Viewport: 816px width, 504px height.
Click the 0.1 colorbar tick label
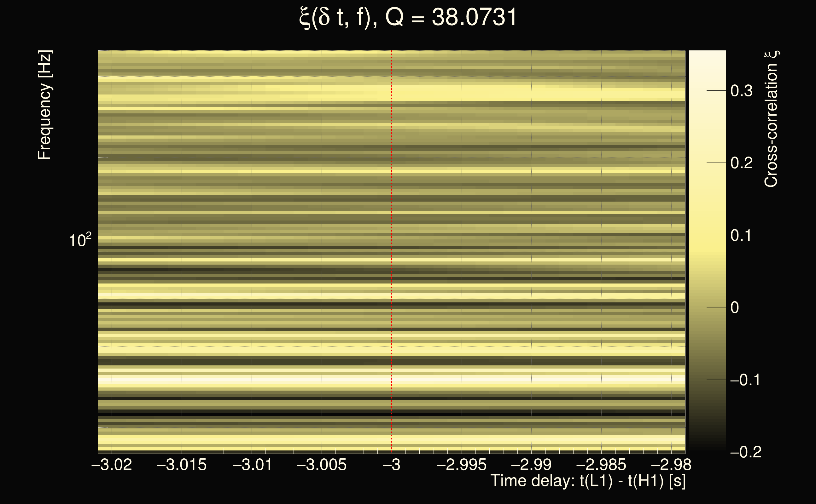point(741,235)
